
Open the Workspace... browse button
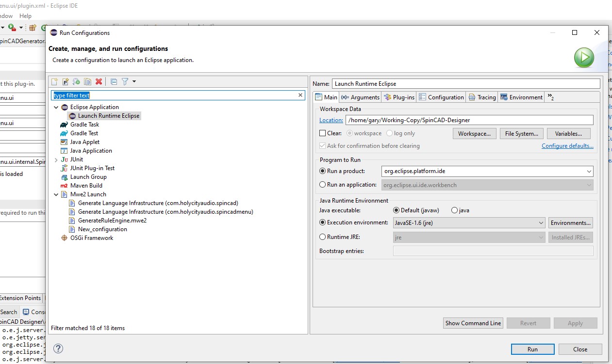click(x=475, y=133)
